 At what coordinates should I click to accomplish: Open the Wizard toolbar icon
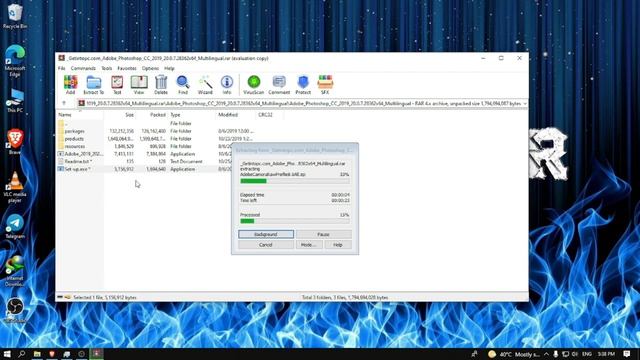point(205,84)
